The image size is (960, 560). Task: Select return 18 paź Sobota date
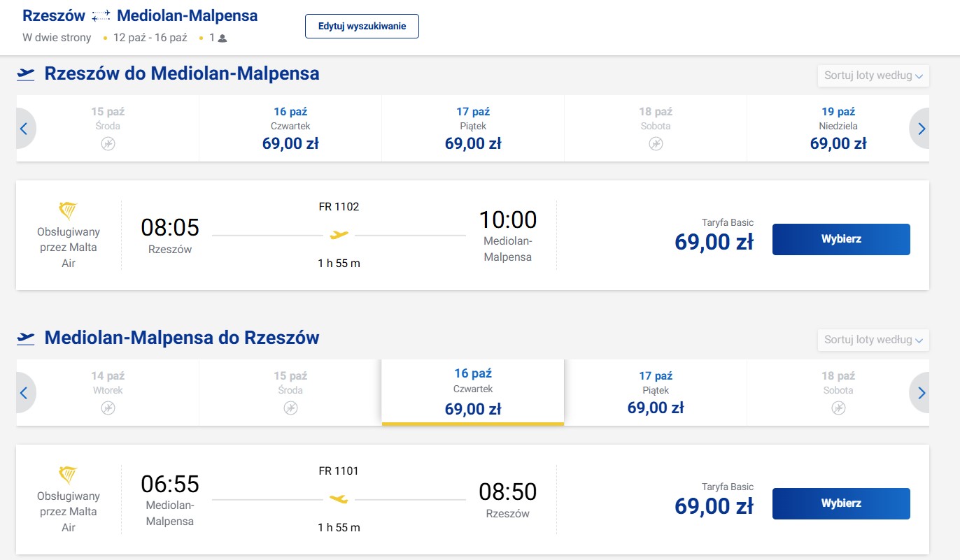tap(838, 393)
